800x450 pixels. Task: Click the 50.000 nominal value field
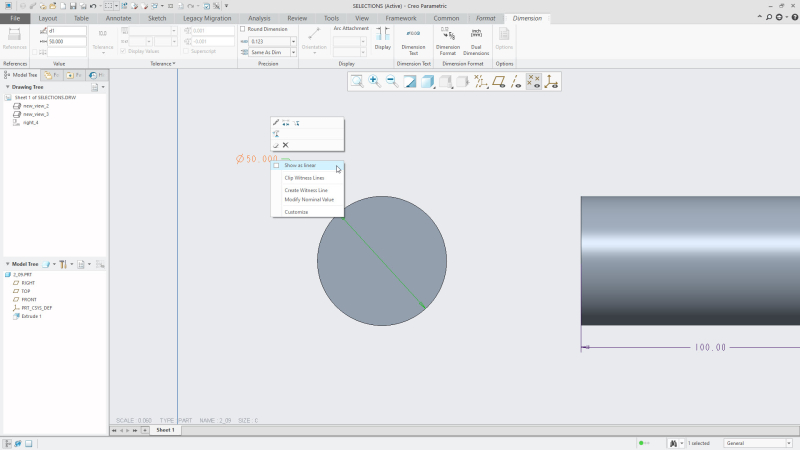pos(67,41)
